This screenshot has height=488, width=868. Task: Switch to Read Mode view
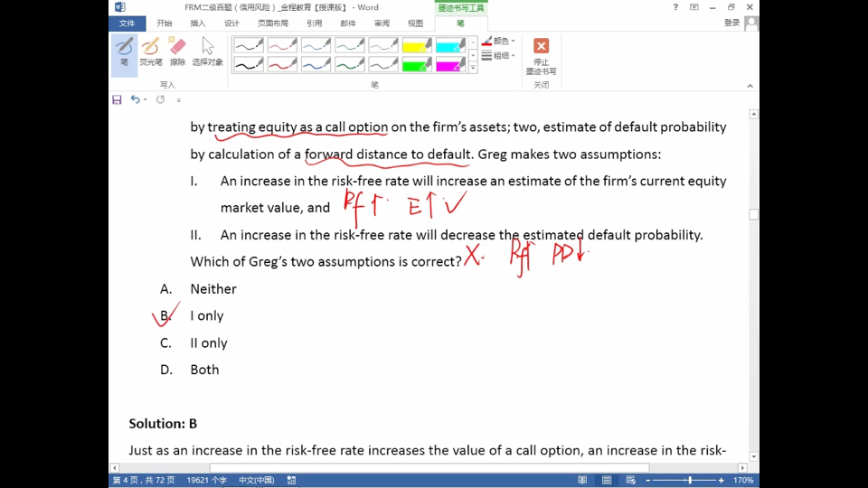coord(582,480)
